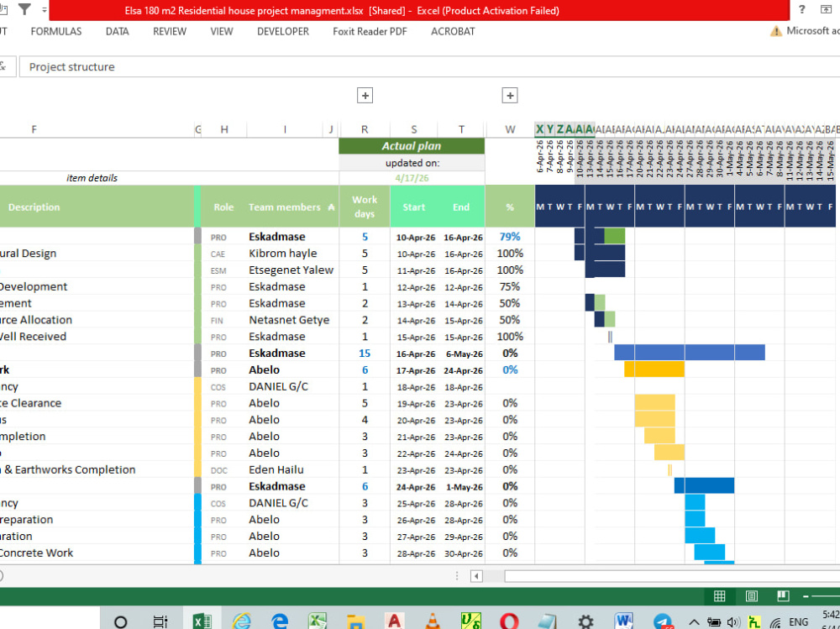
Task: Expand column group above column R
Action: point(365,96)
